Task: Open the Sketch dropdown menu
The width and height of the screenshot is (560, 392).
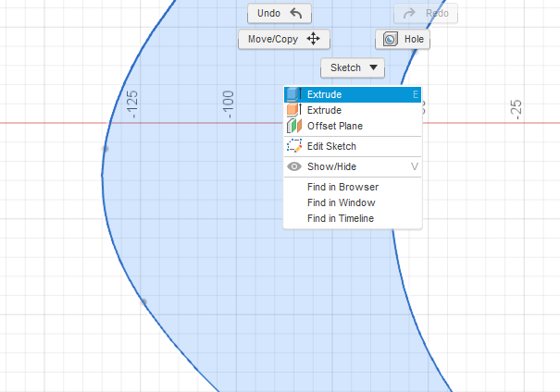Action: coord(353,67)
